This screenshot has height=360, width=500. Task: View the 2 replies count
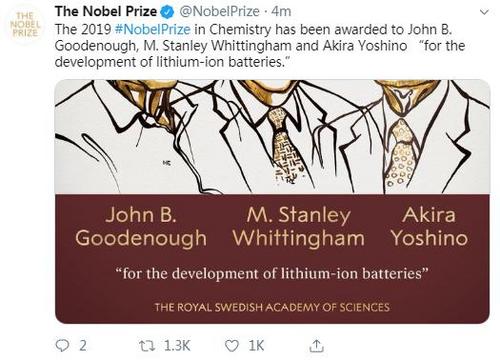click(x=83, y=346)
